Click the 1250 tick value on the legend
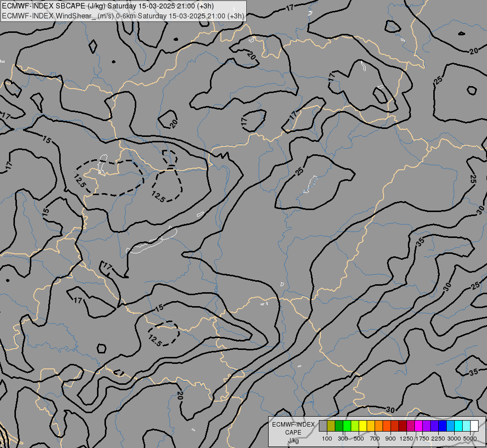 (x=406, y=439)
